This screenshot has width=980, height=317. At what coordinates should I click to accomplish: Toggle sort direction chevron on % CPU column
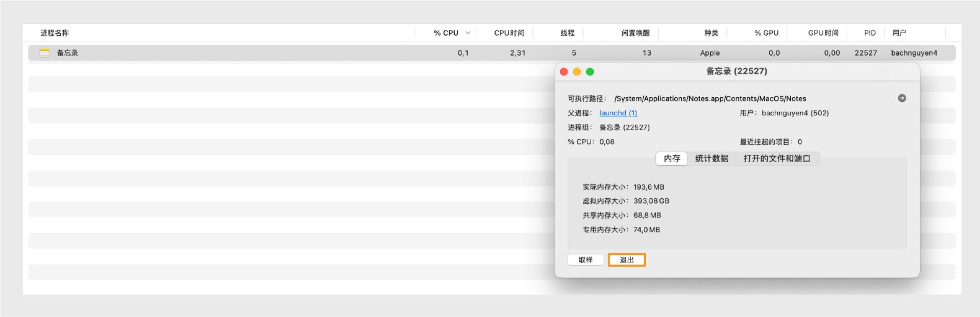tap(468, 33)
